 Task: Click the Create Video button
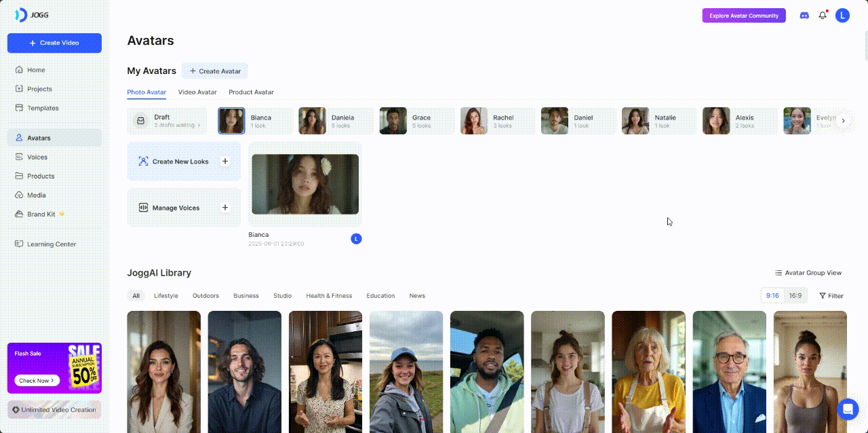[54, 43]
